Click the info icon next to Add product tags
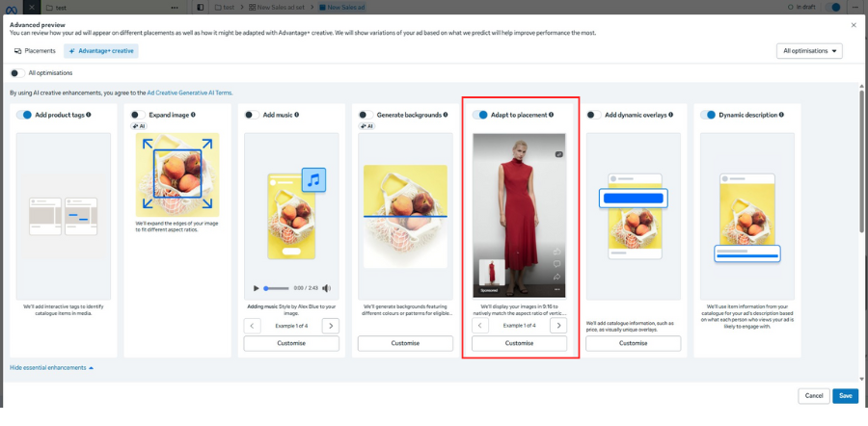Viewport: 868px width, 426px height. pos(89,115)
